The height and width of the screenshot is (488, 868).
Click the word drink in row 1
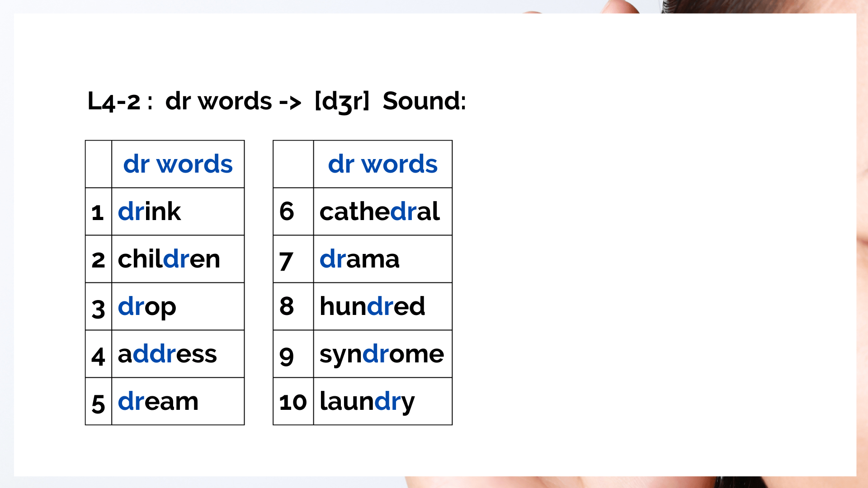[x=149, y=211]
